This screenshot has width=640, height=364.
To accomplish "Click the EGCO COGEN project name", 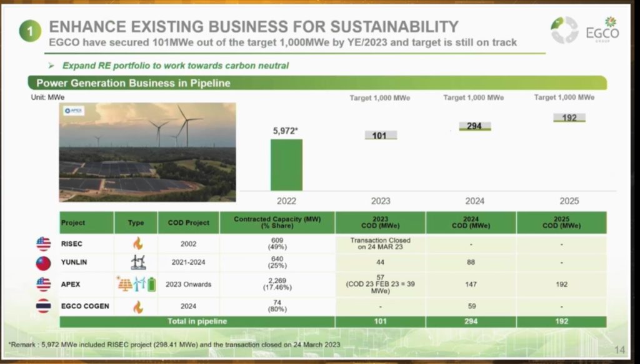I will pos(85,306).
